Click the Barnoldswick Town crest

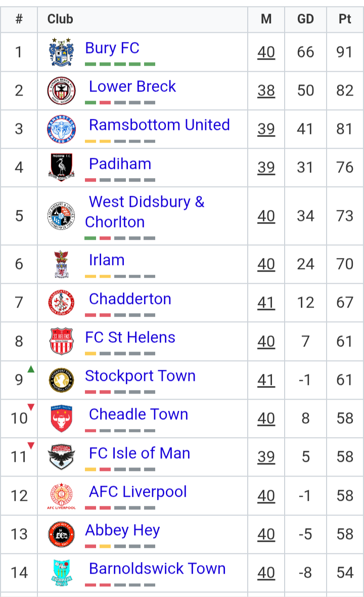(x=61, y=572)
